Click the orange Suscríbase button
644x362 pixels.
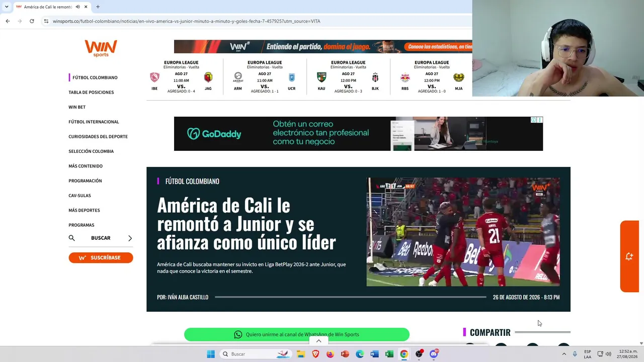101,258
